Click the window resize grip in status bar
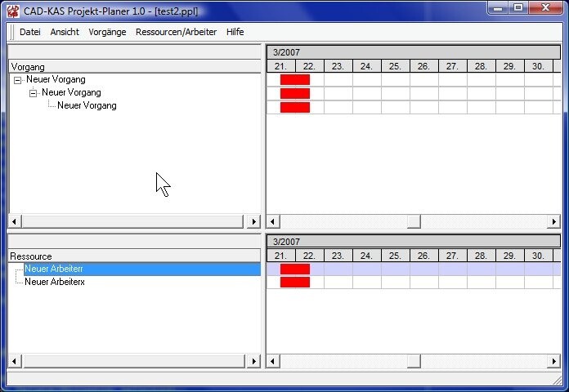Screen dimensions: 569x392 pyautogui.click(x=558, y=380)
